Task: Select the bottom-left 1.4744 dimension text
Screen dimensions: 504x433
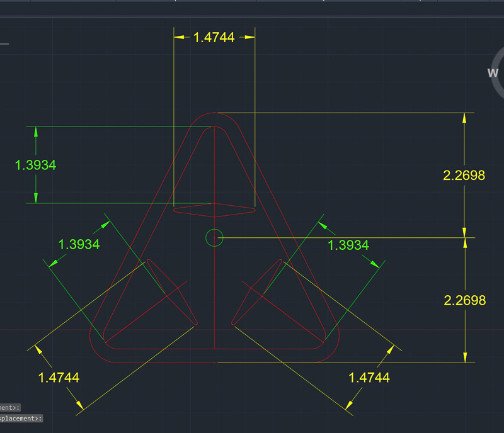Action: pos(59,378)
